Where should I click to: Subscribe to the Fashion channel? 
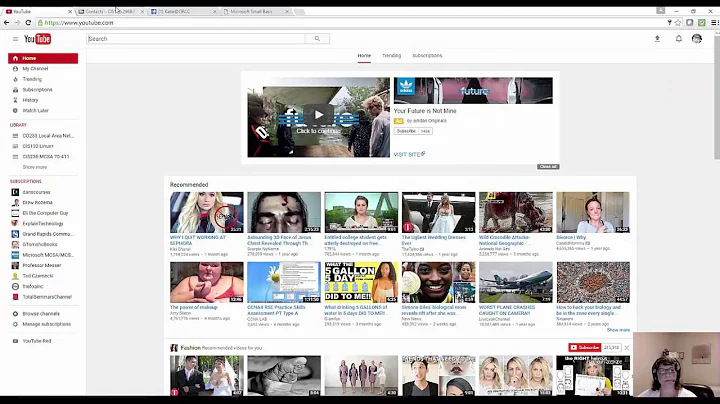[584, 348]
